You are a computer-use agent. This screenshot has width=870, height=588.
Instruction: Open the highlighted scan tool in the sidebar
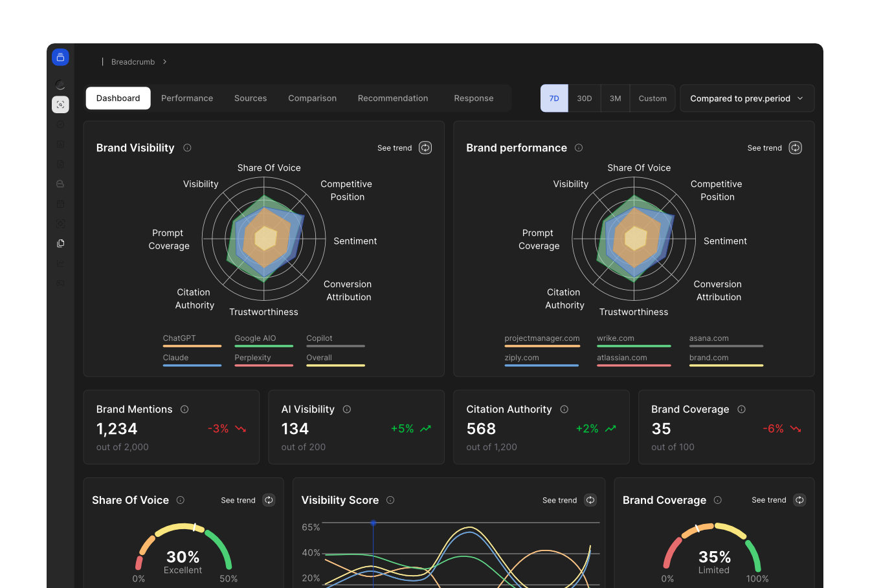coord(60,104)
